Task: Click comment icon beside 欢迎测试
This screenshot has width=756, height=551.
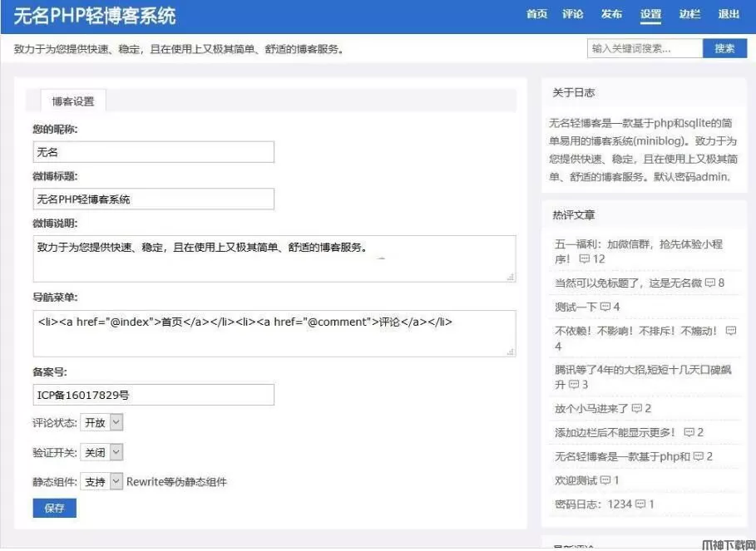Action: tap(605, 480)
